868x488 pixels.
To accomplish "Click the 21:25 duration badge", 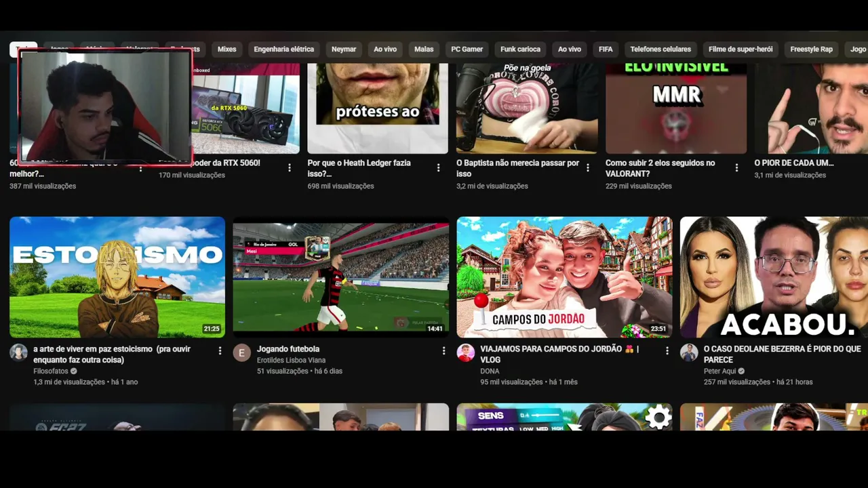I will (x=212, y=329).
